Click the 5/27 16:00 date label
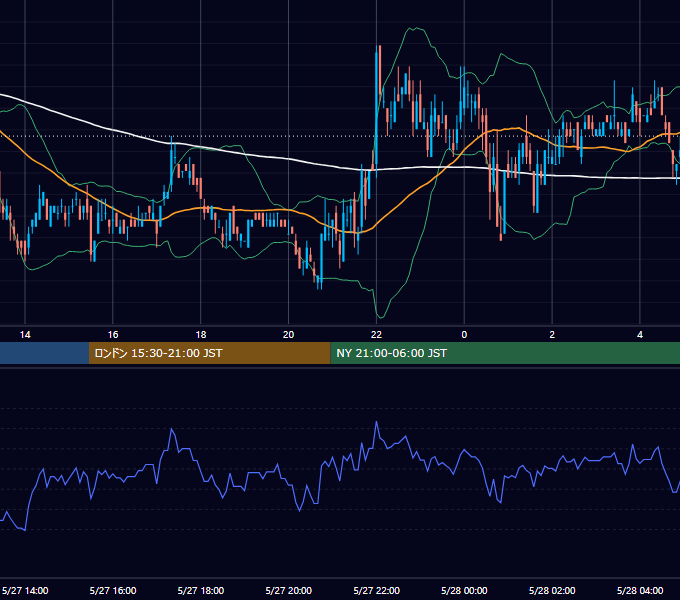This screenshot has height=600, width=680. (113, 590)
